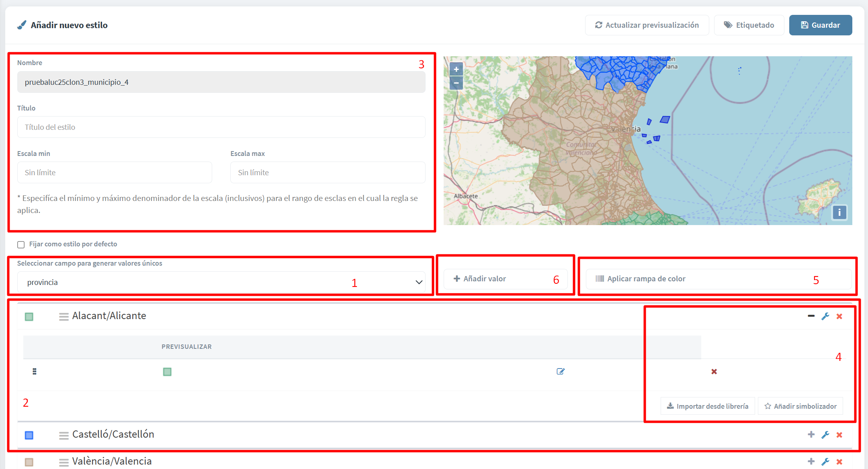Delete the València/Valencia rule

[839, 462]
